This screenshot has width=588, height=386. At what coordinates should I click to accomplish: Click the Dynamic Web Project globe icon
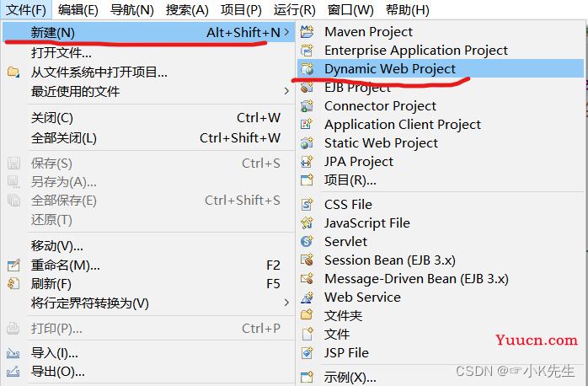(307, 69)
